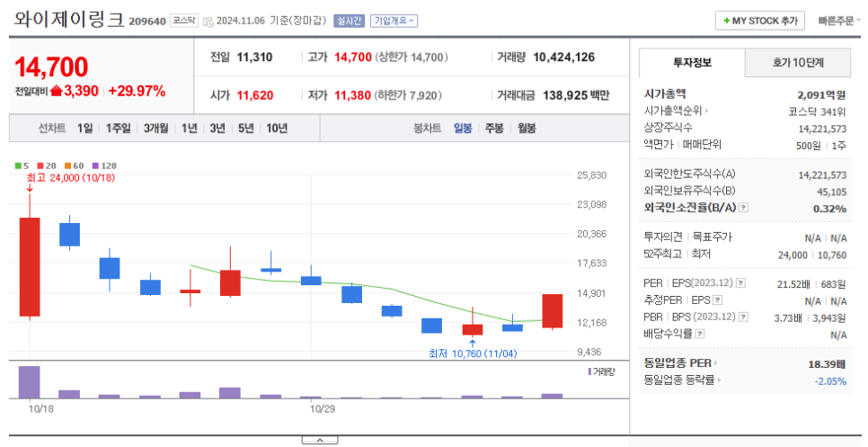Click the orange 60-day moving average legend
The width and height of the screenshot is (868, 447).
74,165
